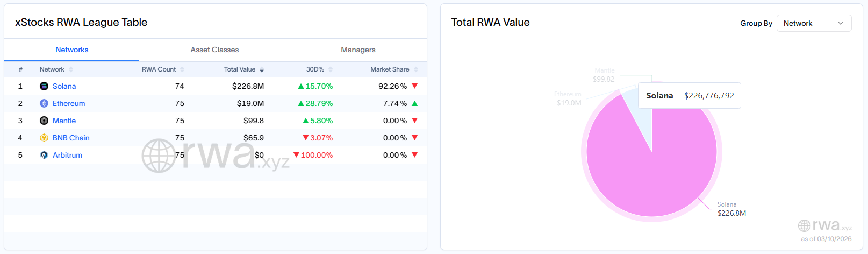Image resolution: width=868 pixels, height=254 pixels.
Task: Click the Arbitrum network logo icon
Action: pyautogui.click(x=44, y=155)
